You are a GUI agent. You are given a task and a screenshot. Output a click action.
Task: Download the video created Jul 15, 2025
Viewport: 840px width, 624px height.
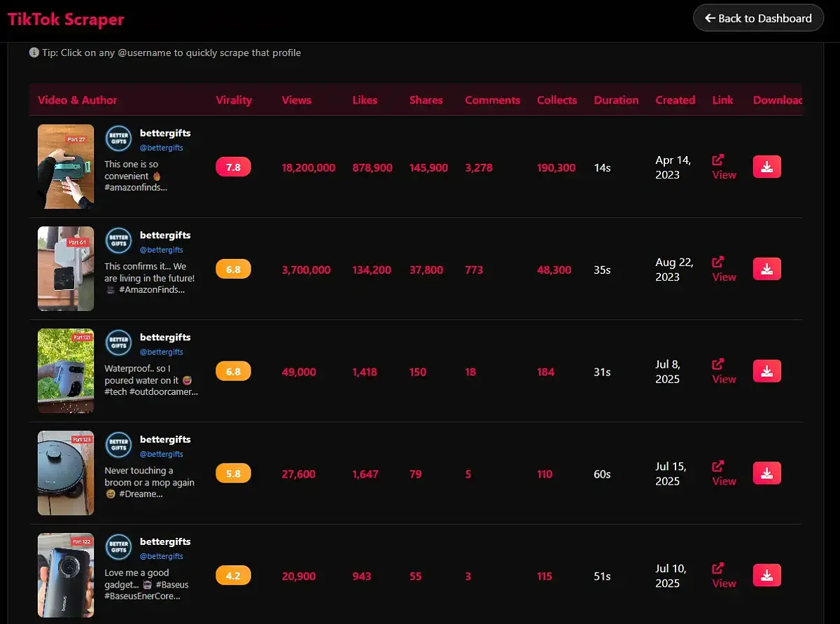766,473
